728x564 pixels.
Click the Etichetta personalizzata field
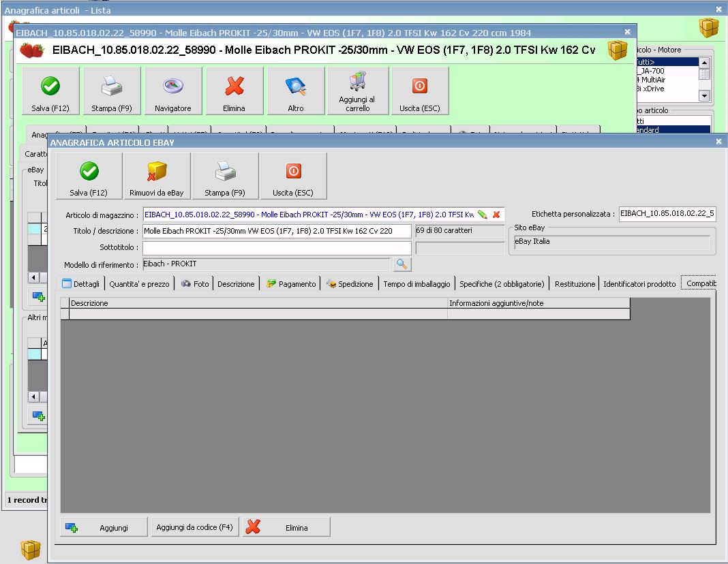click(667, 214)
